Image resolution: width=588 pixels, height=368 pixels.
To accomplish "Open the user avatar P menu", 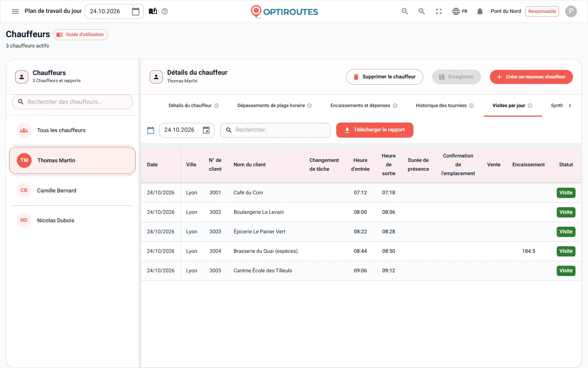I will (571, 11).
